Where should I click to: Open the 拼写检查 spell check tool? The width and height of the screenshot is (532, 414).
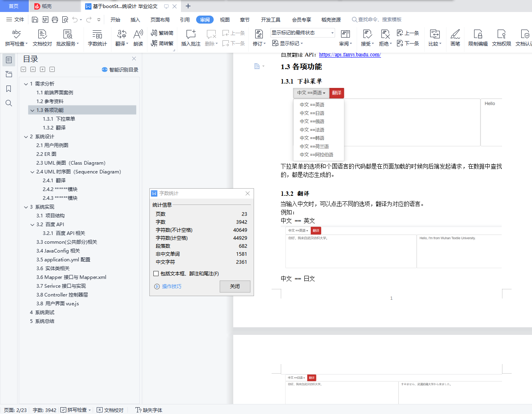click(16, 38)
